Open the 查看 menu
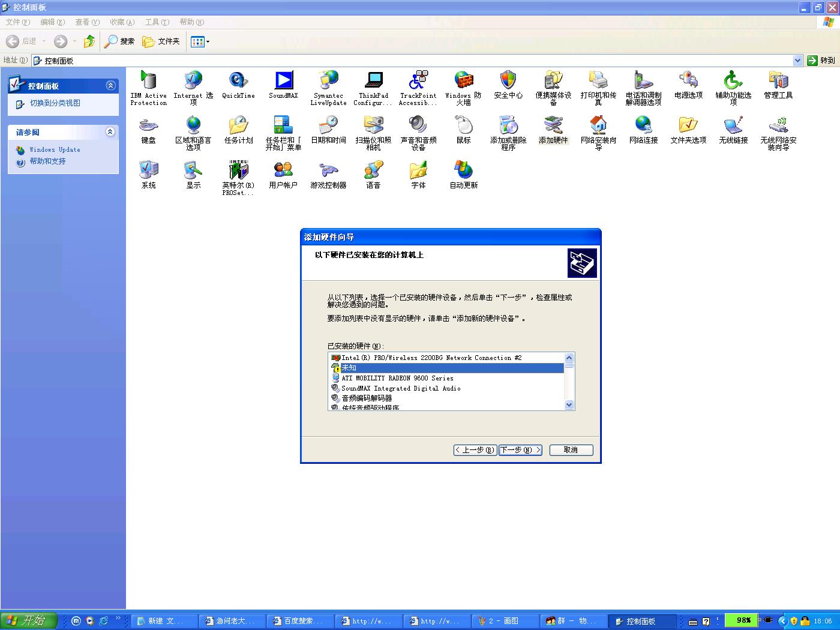The image size is (840, 630). [x=87, y=22]
